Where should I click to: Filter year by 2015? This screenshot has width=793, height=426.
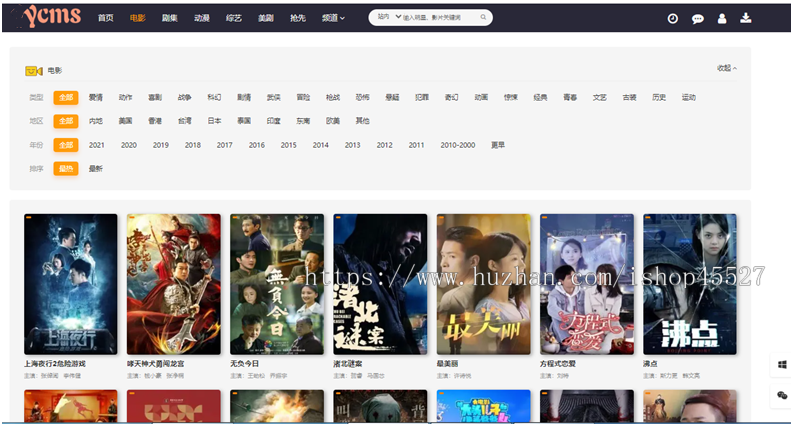pyautogui.click(x=289, y=145)
